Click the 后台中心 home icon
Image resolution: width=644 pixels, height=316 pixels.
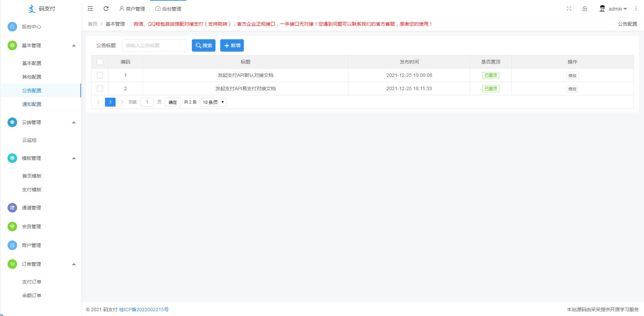(x=12, y=27)
